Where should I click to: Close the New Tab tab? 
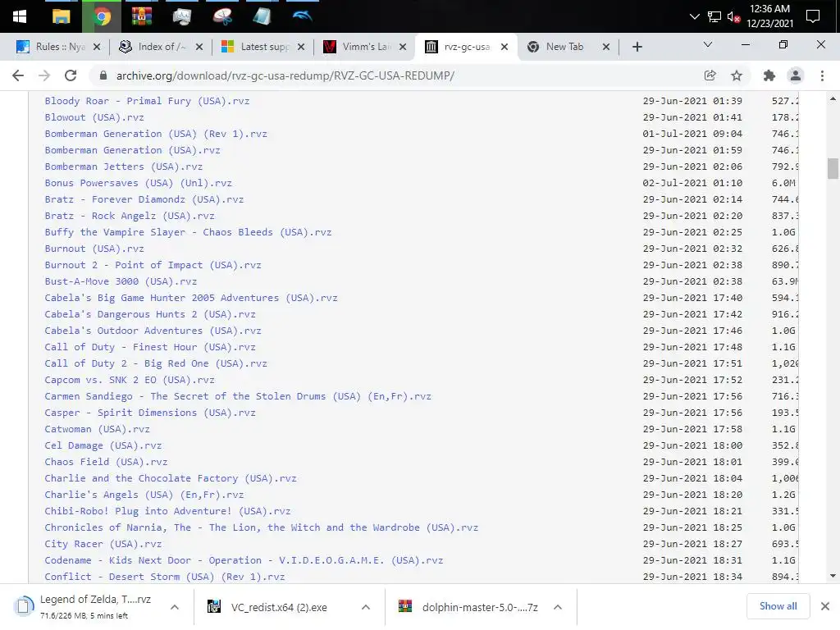606,47
